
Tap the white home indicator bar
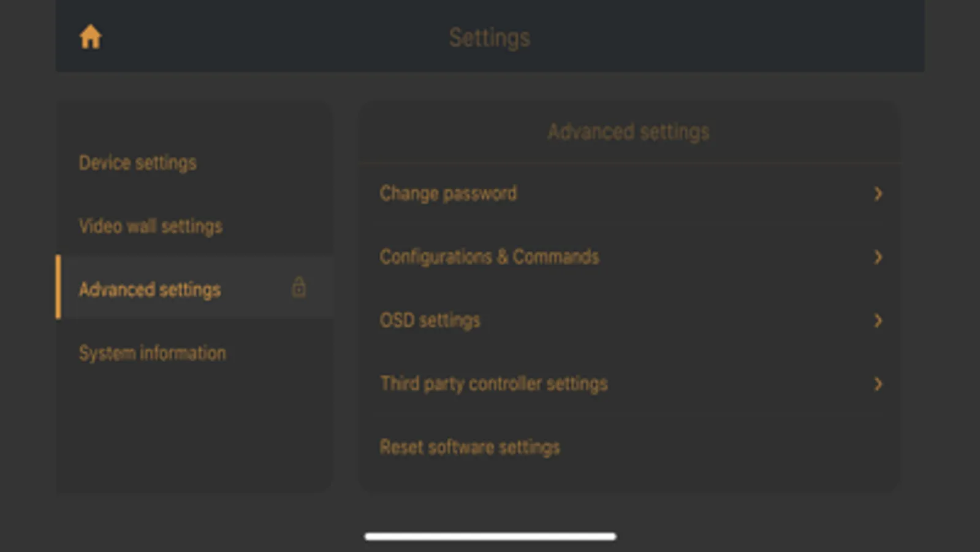[x=490, y=537]
